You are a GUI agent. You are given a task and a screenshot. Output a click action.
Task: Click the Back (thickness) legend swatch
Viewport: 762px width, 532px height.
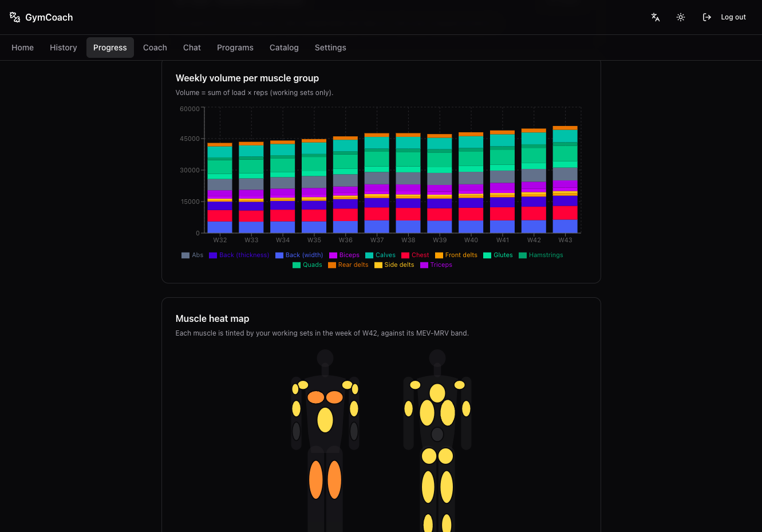coord(213,255)
